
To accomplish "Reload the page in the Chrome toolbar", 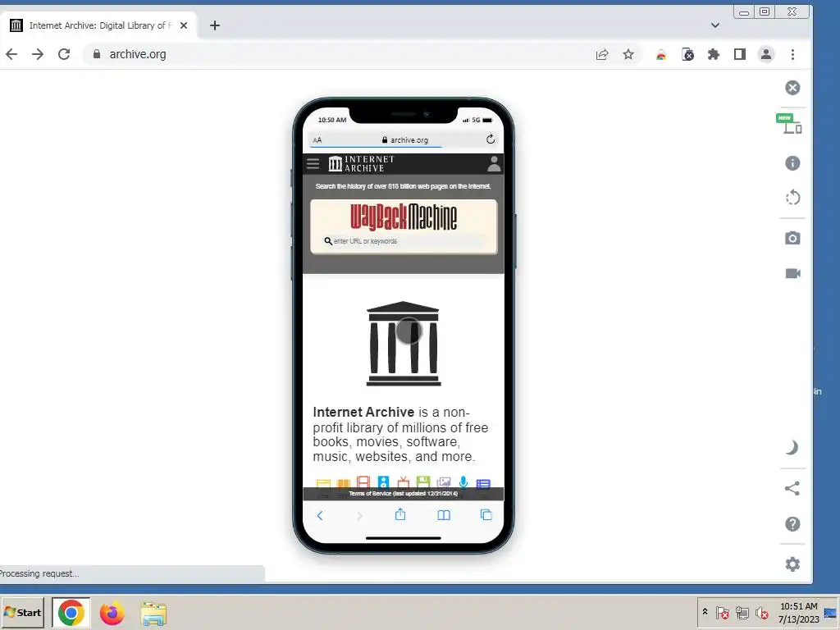I will point(64,54).
